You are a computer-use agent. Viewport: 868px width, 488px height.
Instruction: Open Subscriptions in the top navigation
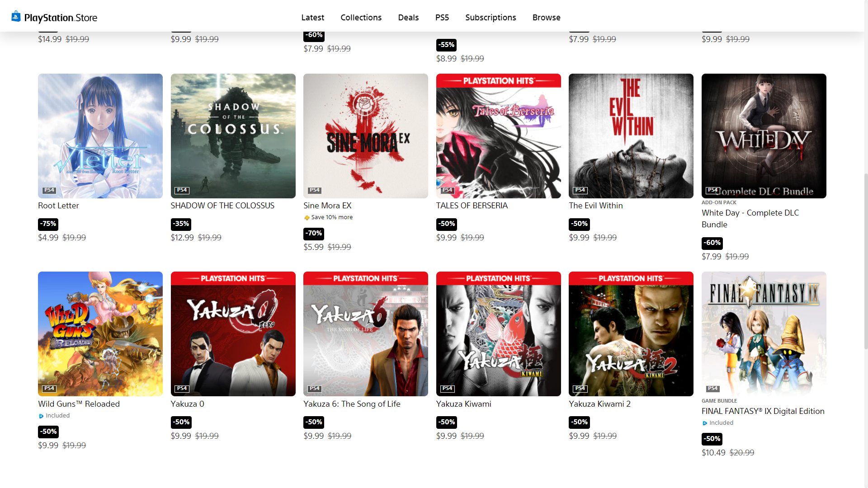[491, 17]
